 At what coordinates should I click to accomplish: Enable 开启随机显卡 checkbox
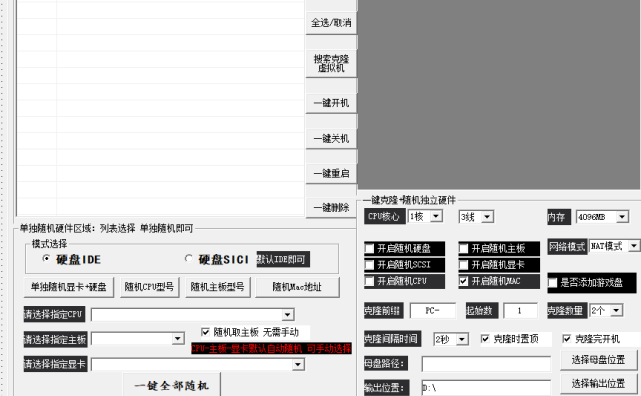pyautogui.click(x=464, y=265)
